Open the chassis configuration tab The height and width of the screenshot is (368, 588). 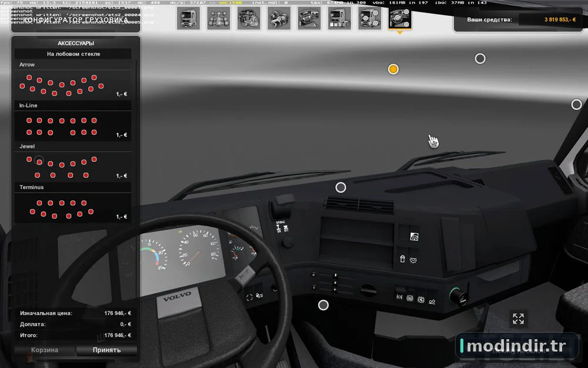pos(219,18)
